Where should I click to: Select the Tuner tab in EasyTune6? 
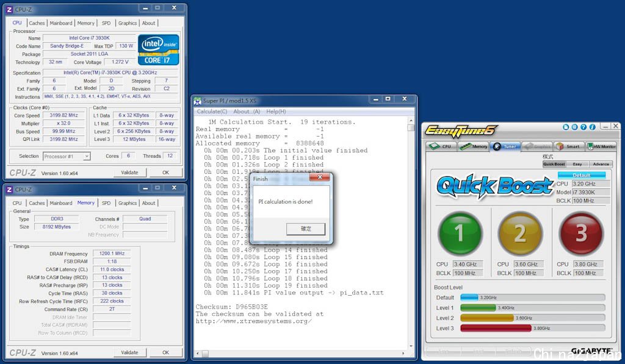[x=505, y=146]
